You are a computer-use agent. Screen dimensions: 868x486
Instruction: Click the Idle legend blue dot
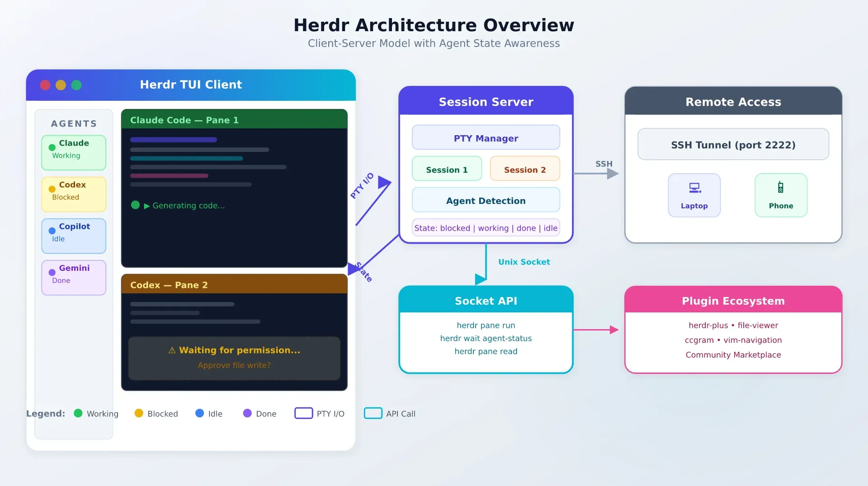(199, 413)
